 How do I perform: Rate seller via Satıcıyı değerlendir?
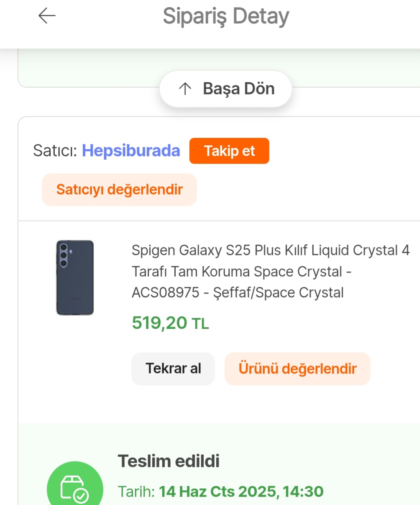[x=119, y=190]
